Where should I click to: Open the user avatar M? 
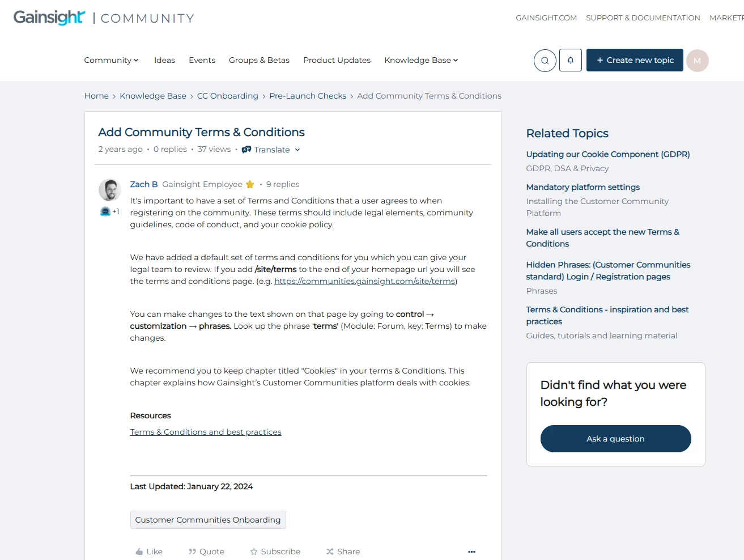click(698, 61)
